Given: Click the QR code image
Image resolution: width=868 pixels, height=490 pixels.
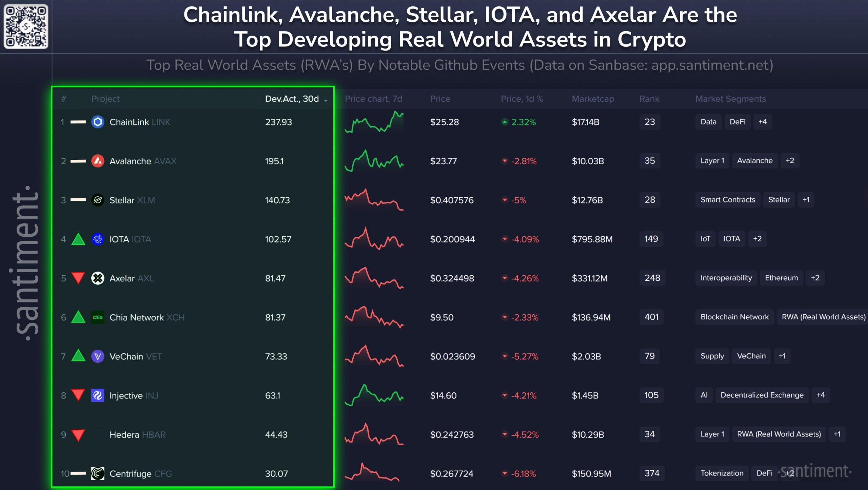Looking at the screenshot, I should coord(26,26).
